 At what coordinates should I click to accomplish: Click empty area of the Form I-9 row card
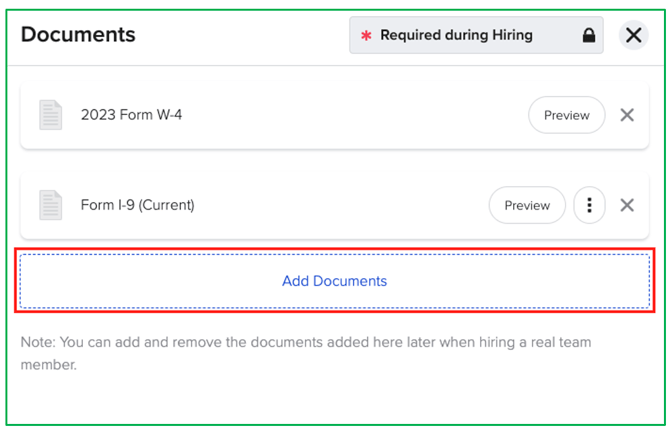pos(340,205)
